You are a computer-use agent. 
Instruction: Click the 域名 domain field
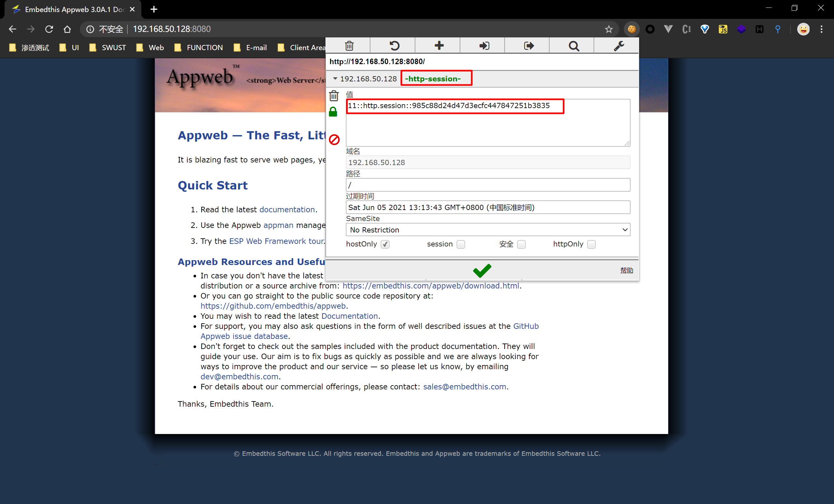coord(488,162)
